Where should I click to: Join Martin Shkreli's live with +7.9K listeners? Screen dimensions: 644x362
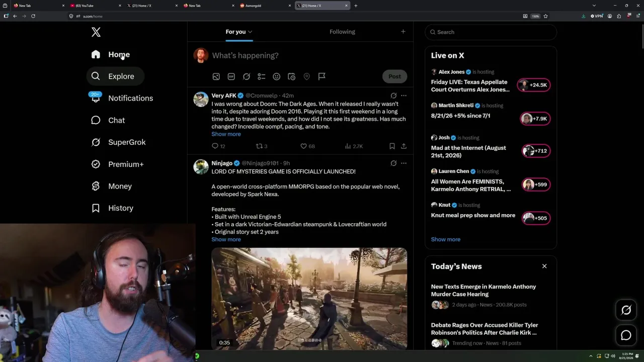535,119
